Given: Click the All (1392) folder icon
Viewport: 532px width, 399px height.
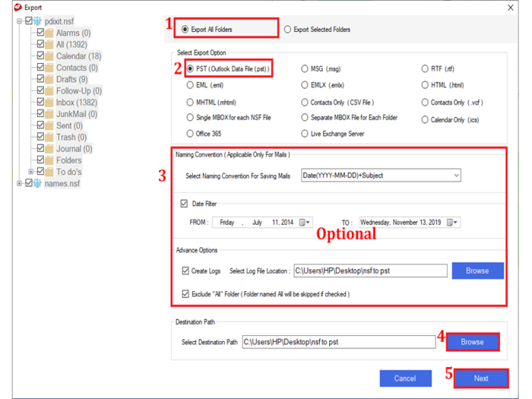Looking at the screenshot, I should coord(49,44).
